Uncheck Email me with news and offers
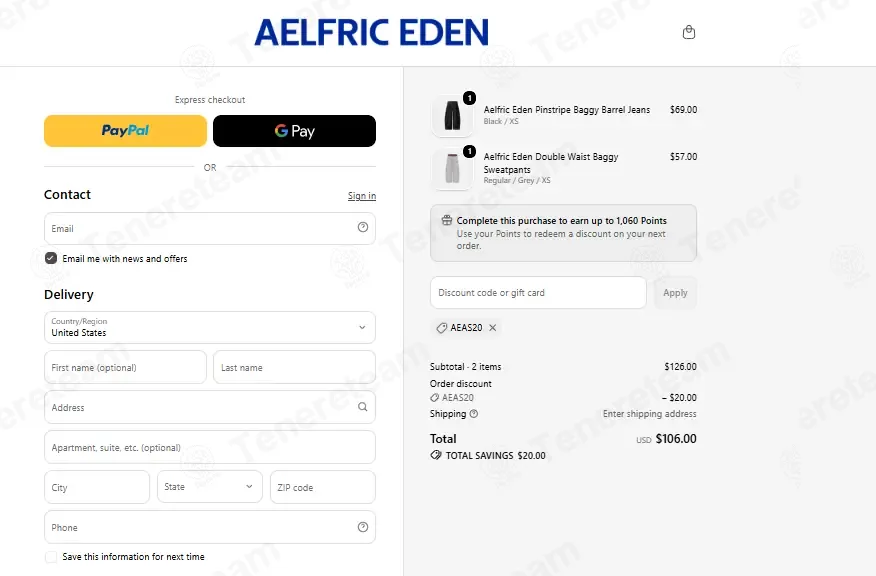876x576 pixels. (51, 258)
